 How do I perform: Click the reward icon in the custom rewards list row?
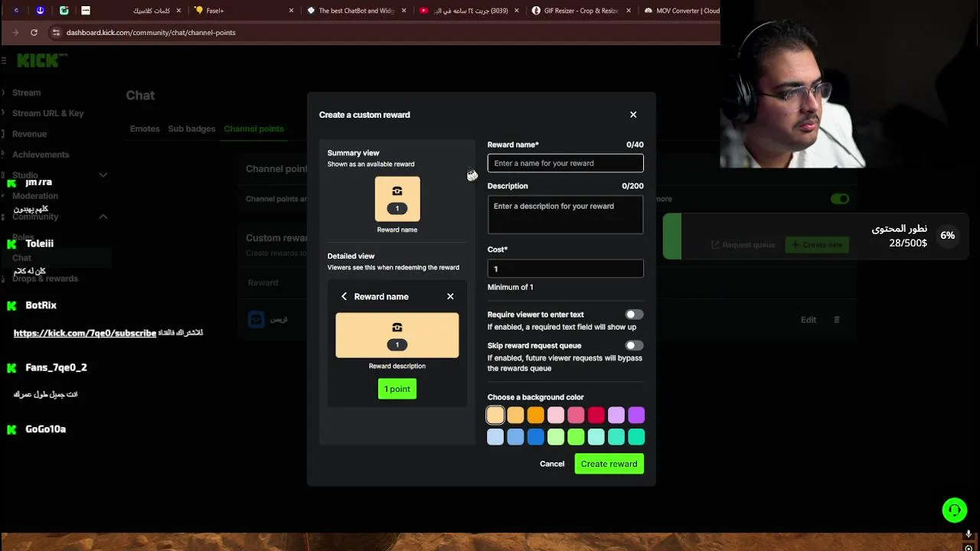point(256,319)
